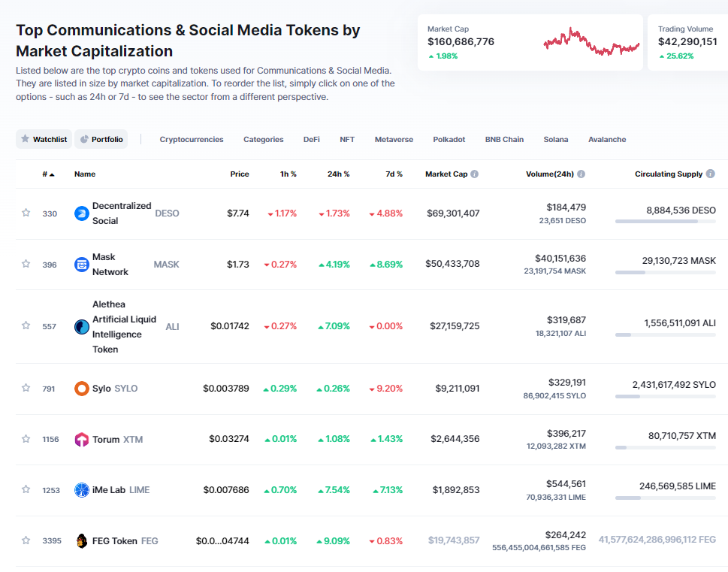The width and height of the screenshot is (728, 572).
Task: Sort by the 7d % column header
Action: click(394, 174)
